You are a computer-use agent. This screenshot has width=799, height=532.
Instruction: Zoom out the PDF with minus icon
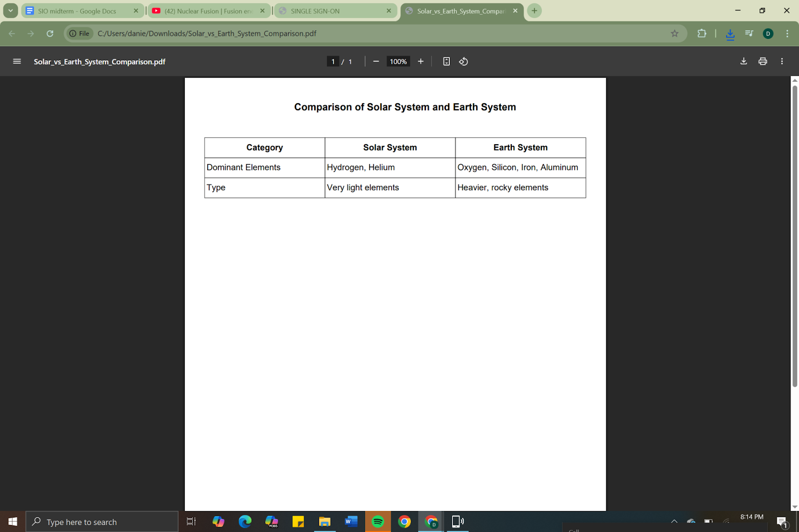tap(376, 61)
